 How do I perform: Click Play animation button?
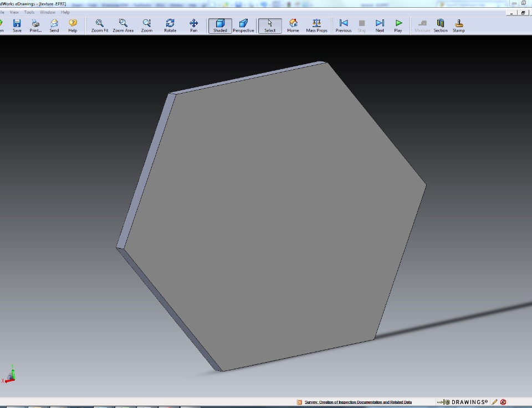coord(398,25)
